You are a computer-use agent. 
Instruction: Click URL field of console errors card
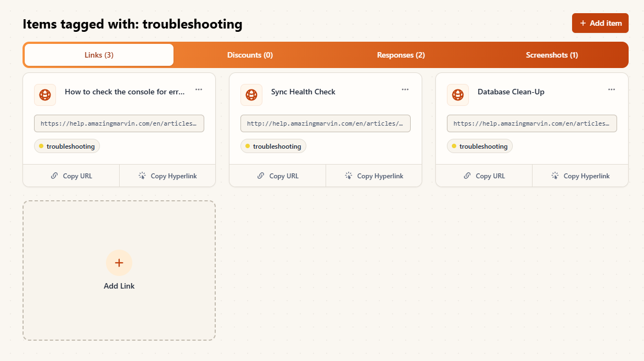click(119, 123)
